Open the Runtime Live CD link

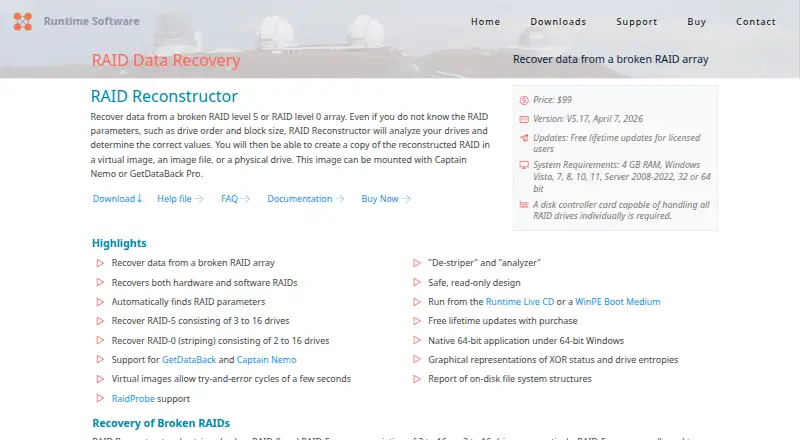point(520,302)
